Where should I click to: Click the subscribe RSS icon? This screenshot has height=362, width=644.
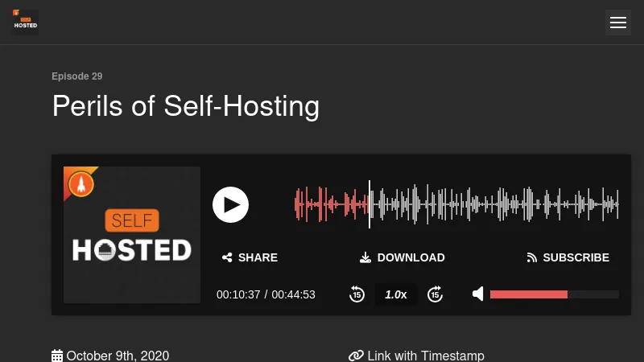(531, 257)
